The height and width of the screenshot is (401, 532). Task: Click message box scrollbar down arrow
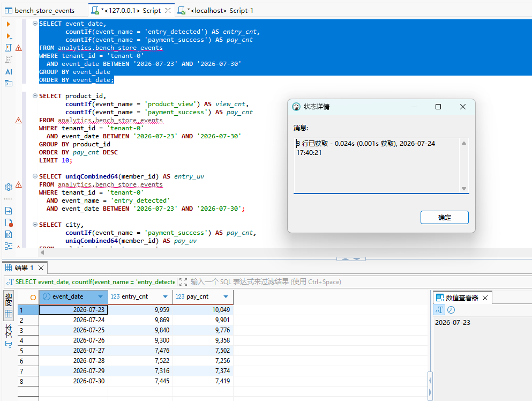tap(464, 189)
